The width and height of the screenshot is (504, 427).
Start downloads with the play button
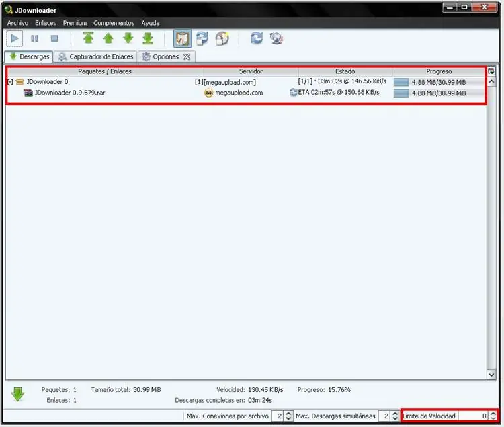pyautogui.click(x=15, y=39)
